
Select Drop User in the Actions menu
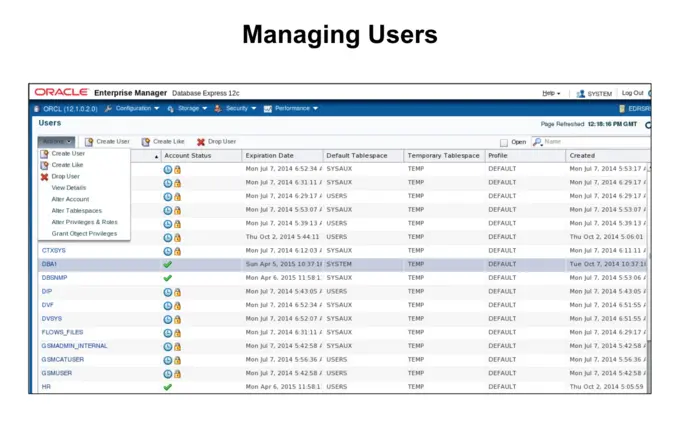(65, 177)
